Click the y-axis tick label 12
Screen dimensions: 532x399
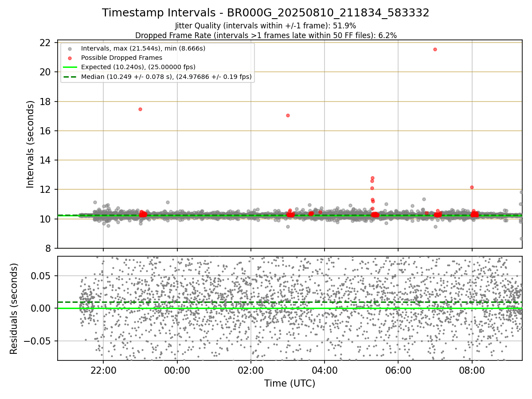click(45, 189)
